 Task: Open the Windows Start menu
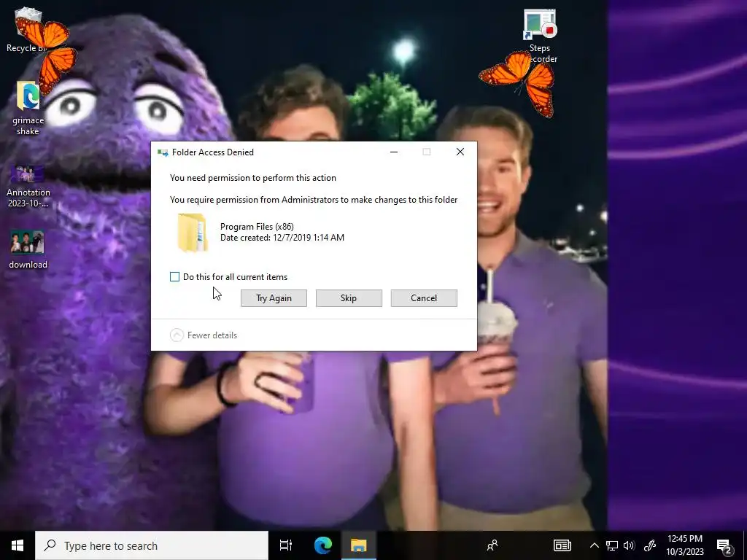point(18,545)
